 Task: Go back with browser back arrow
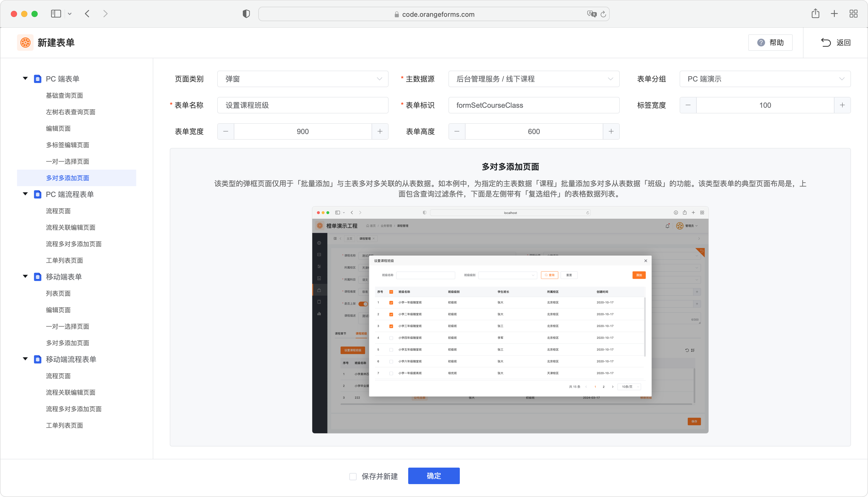click(x=87, y=14)
